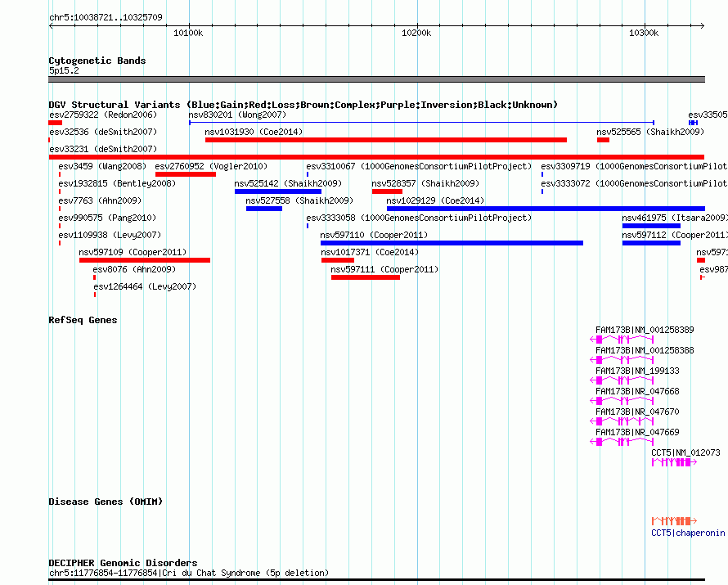Select the esv1109938 (Levy2007) label
Viewport: 728px width, 585px height.
110,235
